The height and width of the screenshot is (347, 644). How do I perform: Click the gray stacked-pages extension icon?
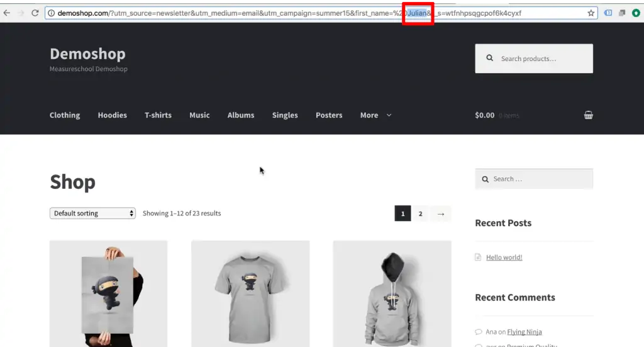[622, 13]
